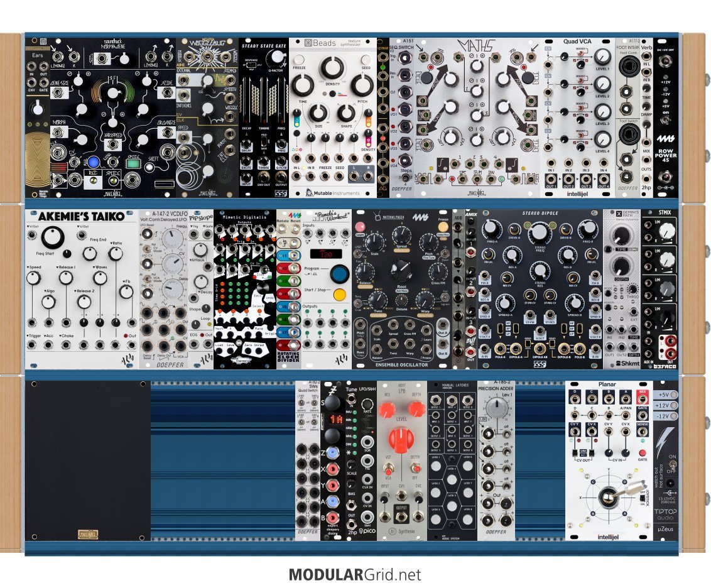The height and width of the screenshot is (588, 711).
Task: Click the large red LEVEL knob
Action: 401,438
